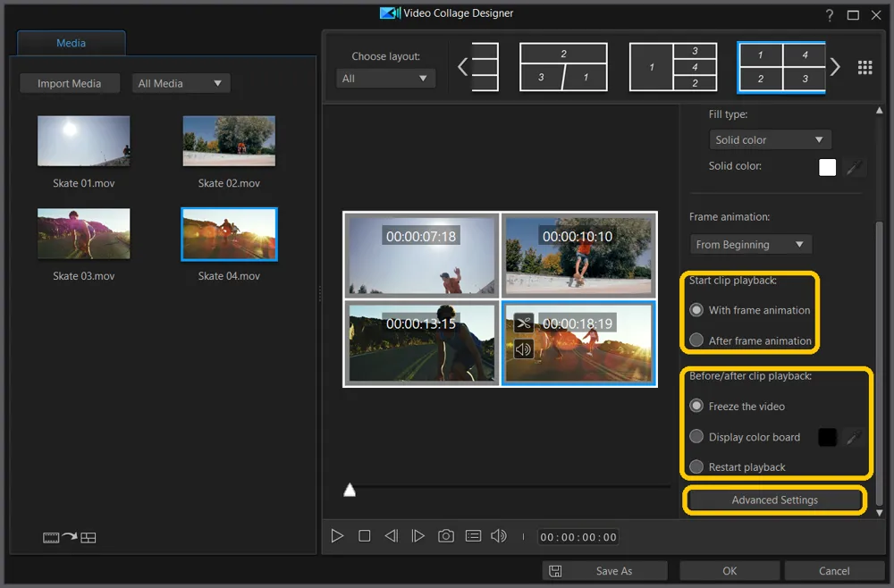The height and width of the screenshot is (588, 894).
Task: Open the white Solid color swatch
Action: pyautogui.click(x=827, y=167)
